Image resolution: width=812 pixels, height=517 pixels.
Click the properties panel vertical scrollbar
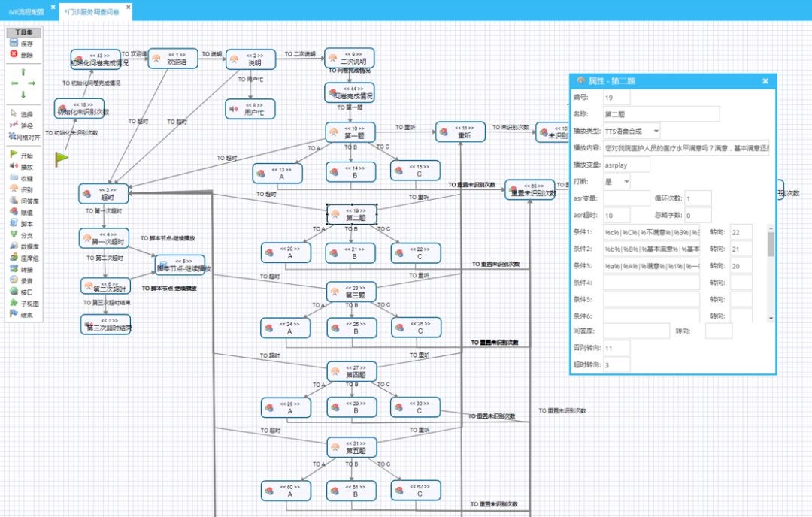[x=770, y=244]
